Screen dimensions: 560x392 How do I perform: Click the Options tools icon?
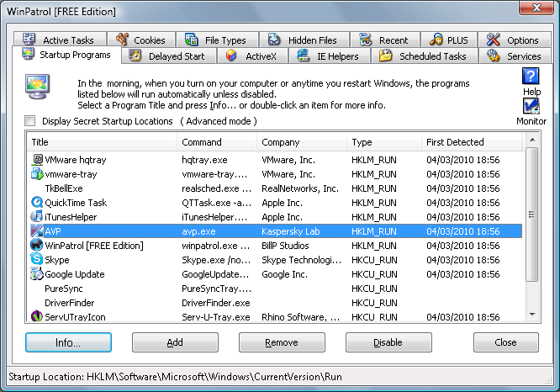(494, 40)
